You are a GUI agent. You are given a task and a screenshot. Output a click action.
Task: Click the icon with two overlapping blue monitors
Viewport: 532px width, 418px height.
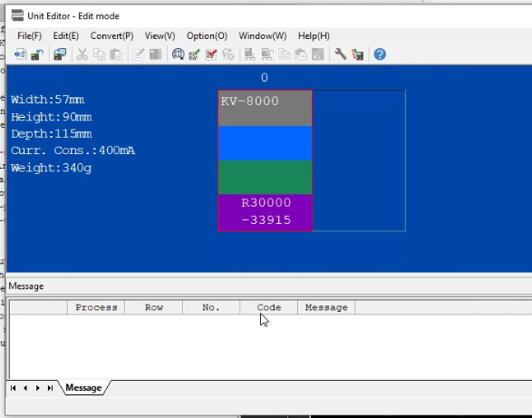click(60, 54)
